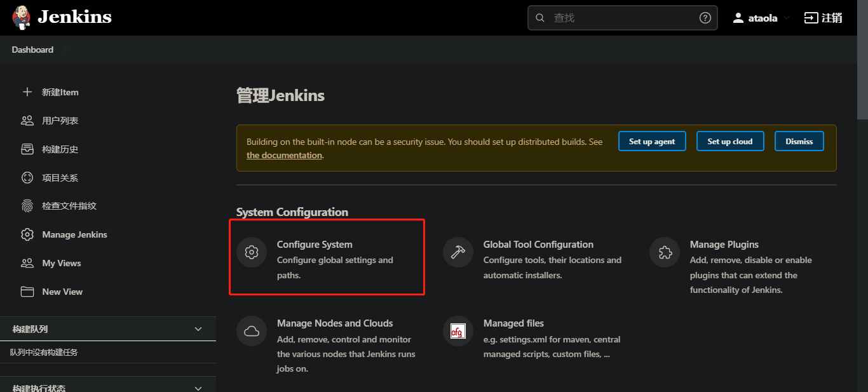
Task: Open 检查文件指纹 sidebar entry
Action: pyautogui.click(x=69, y=206)
